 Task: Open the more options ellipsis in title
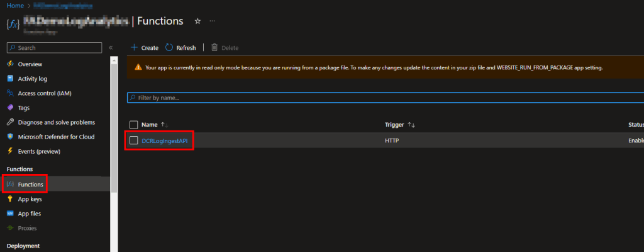point(212,21)
